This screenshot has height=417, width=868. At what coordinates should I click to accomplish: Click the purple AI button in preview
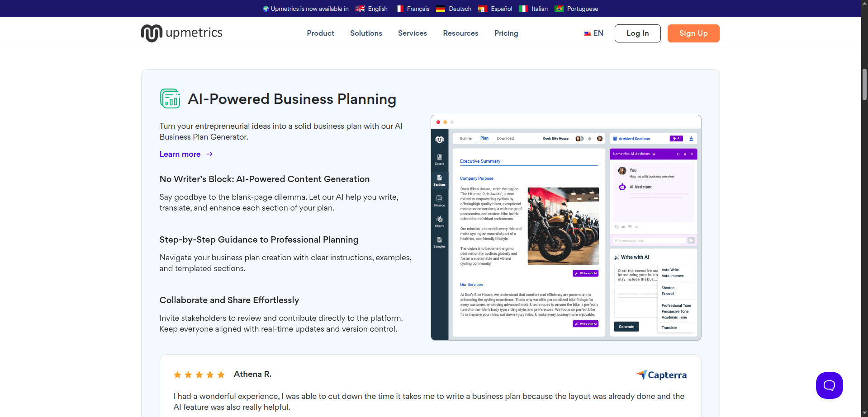pyautogui.click(x=676, y=139)
